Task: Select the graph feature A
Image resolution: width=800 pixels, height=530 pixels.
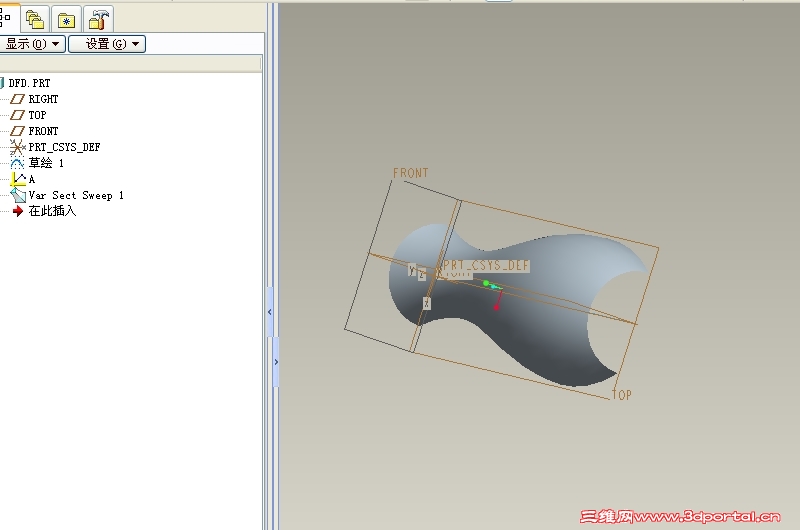Action: pos(32,179)
